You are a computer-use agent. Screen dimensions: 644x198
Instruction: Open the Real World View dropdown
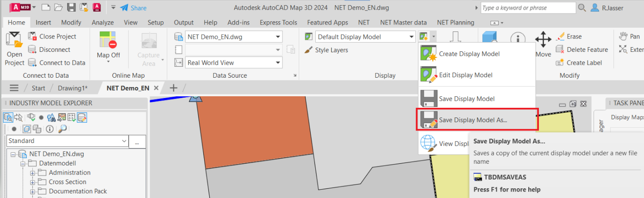pos(234,62)
